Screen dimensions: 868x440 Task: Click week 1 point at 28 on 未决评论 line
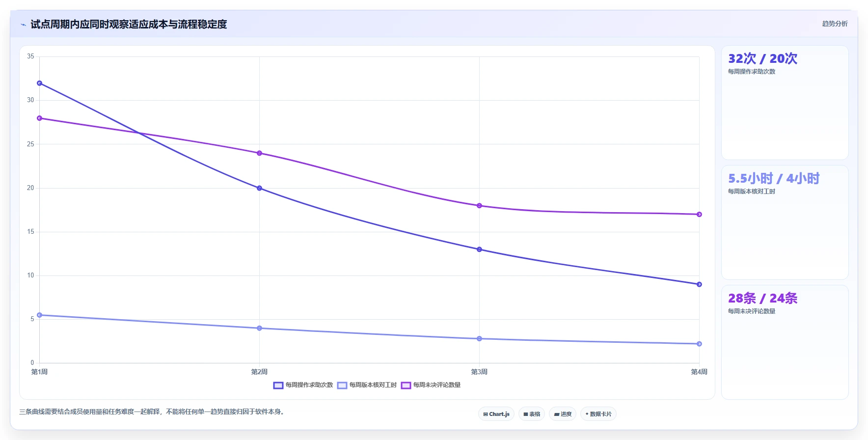(40, 118)
